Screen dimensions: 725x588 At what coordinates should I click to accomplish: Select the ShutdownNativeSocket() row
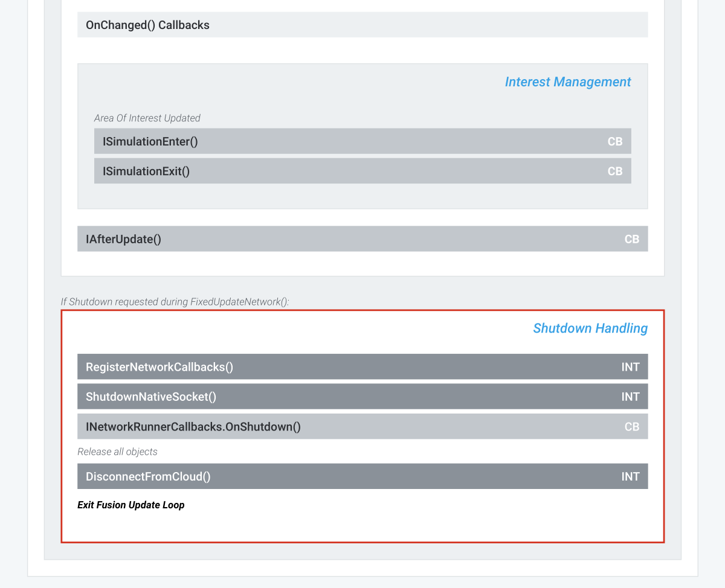[x=362, y=397]
